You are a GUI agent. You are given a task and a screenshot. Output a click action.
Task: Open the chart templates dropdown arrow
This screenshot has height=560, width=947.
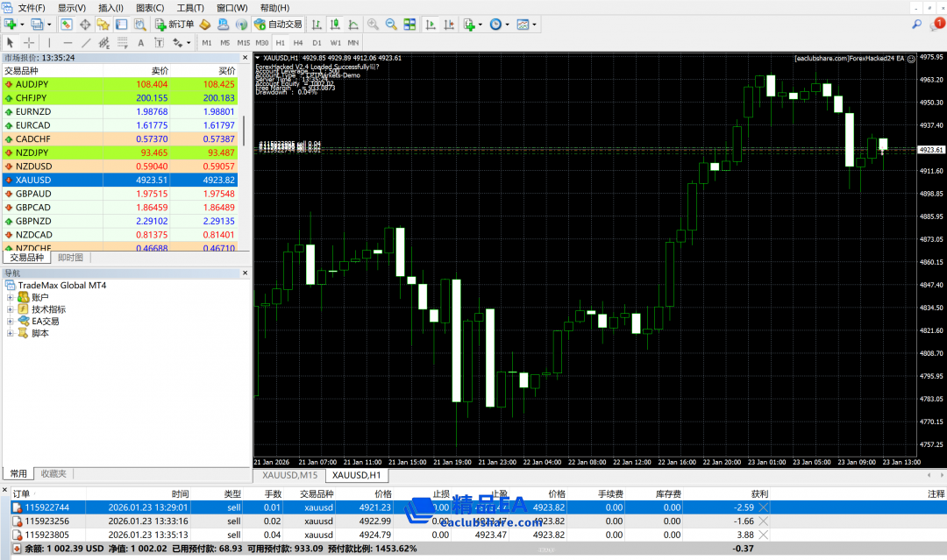point(535,25)
